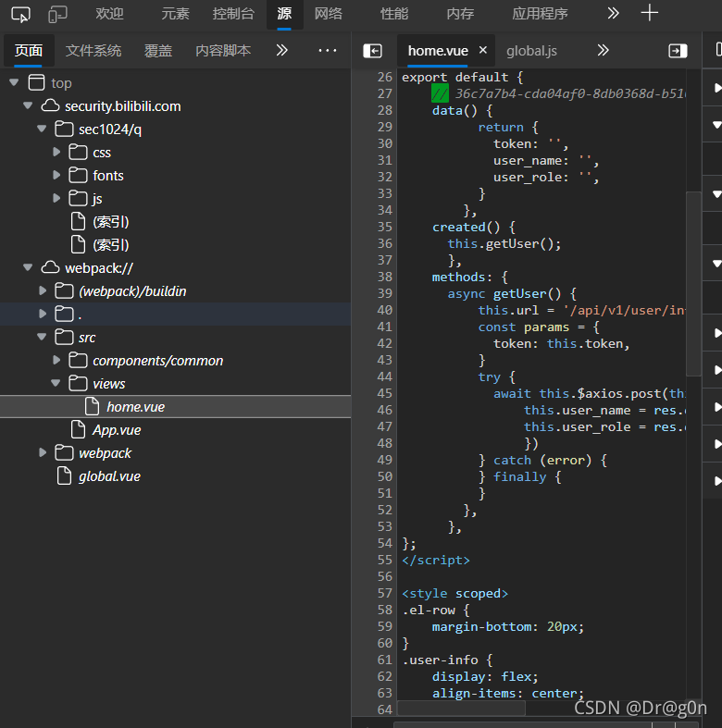Image resolution: width=722 pixels, height=728 pixels.
Task: Switch to the 网络 tab
Action: pos(328,14)
